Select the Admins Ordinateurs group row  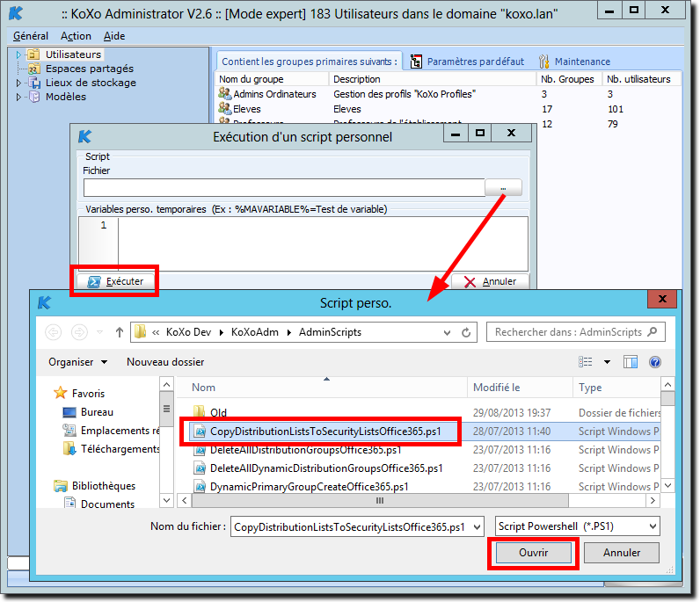coord(448,94)
